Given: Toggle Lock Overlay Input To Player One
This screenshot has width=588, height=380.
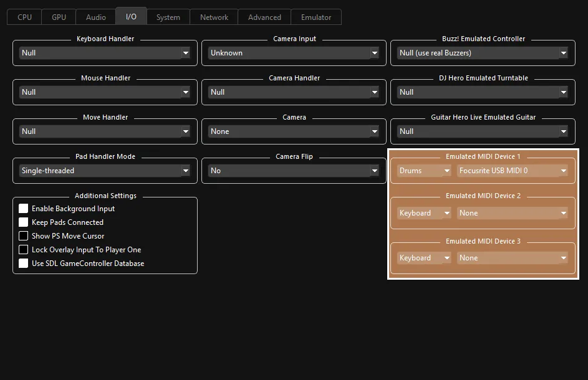Looking at the screenshot, I should [23, 250].
